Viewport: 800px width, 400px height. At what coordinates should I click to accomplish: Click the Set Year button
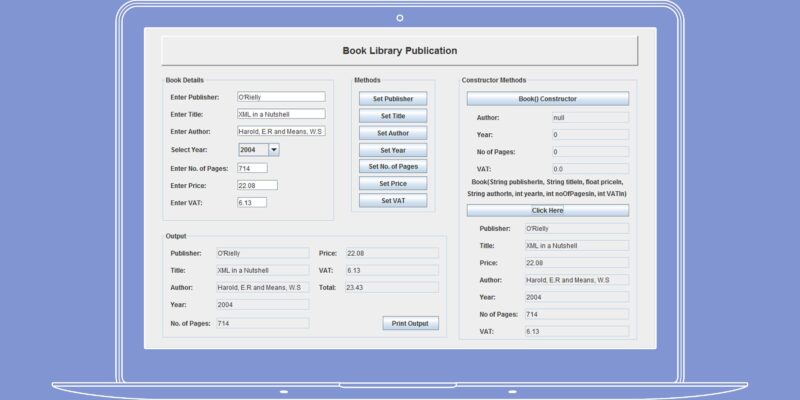pos(393,150)
